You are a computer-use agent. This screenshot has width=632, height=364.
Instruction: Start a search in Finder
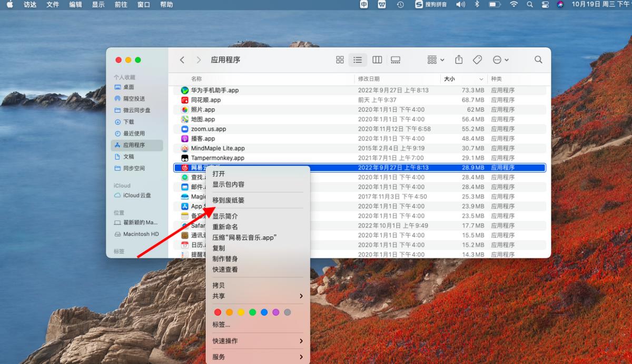click(538, 59)
